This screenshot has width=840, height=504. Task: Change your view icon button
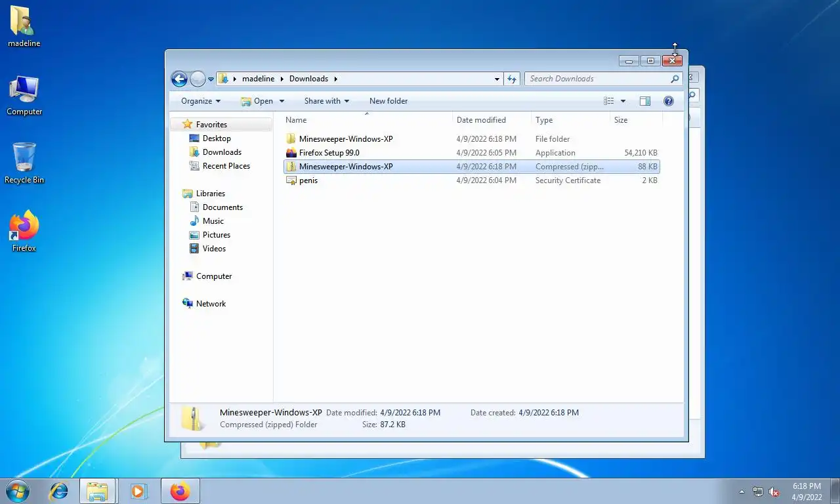[x=609, y=101]
